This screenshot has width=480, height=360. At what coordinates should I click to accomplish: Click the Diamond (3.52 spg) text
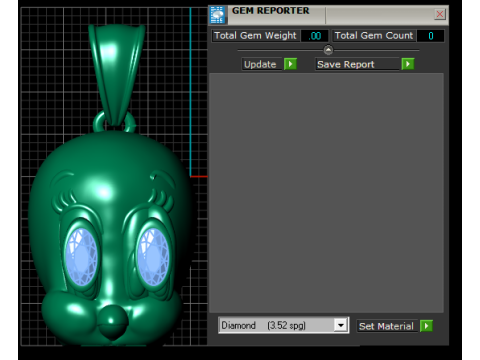(263, 325)
